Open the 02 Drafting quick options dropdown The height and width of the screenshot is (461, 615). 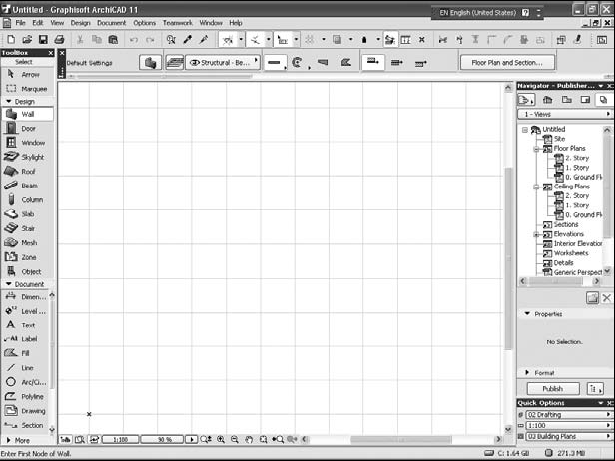point(565,414)
